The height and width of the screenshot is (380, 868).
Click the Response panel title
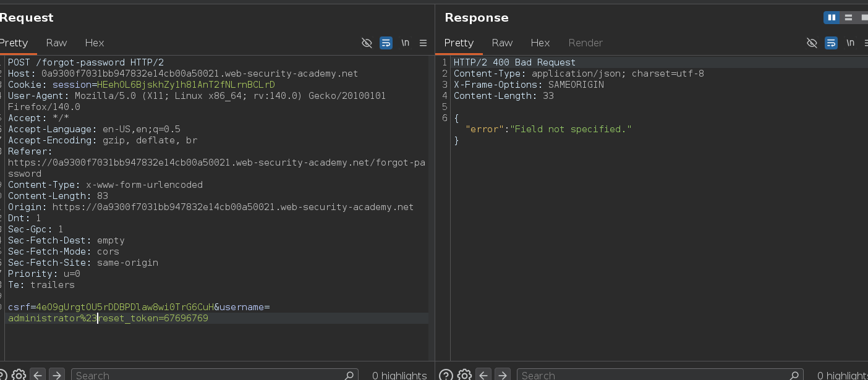coord(477,17)
